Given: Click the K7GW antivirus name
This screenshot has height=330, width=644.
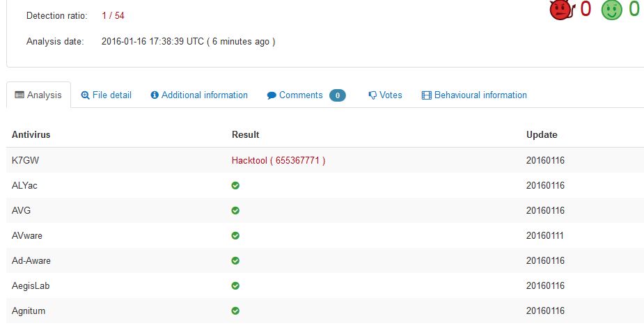Looking at the screenshot, I should pos(26,160).
